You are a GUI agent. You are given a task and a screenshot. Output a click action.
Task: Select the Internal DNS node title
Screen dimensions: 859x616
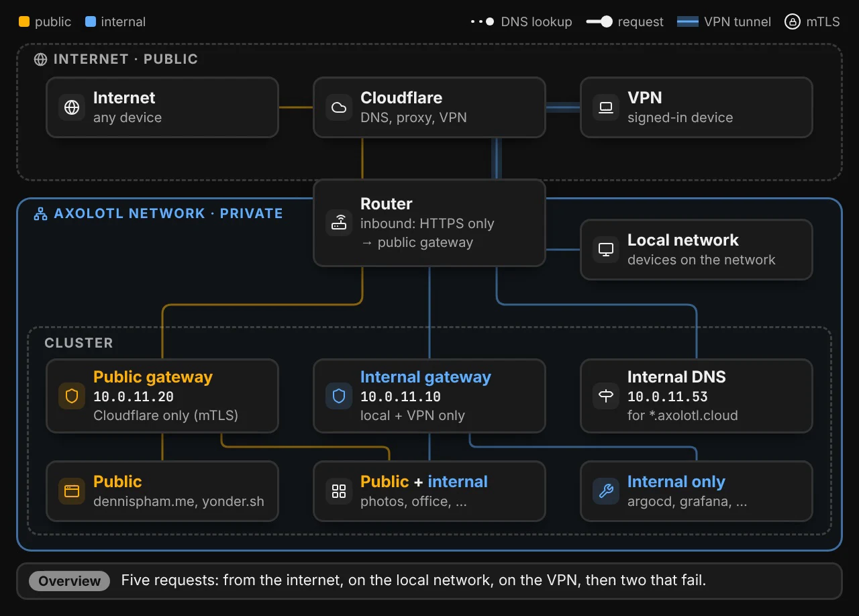click(x=676, y=377)
